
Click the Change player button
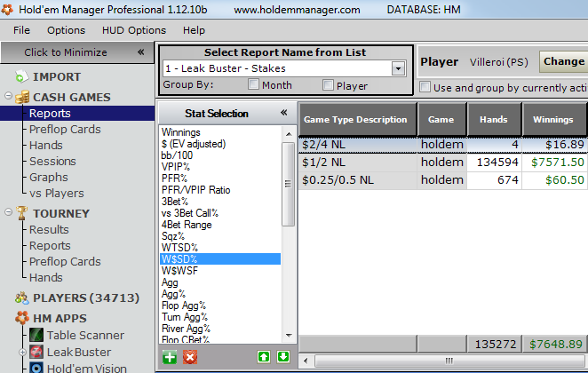coord(563,61)
